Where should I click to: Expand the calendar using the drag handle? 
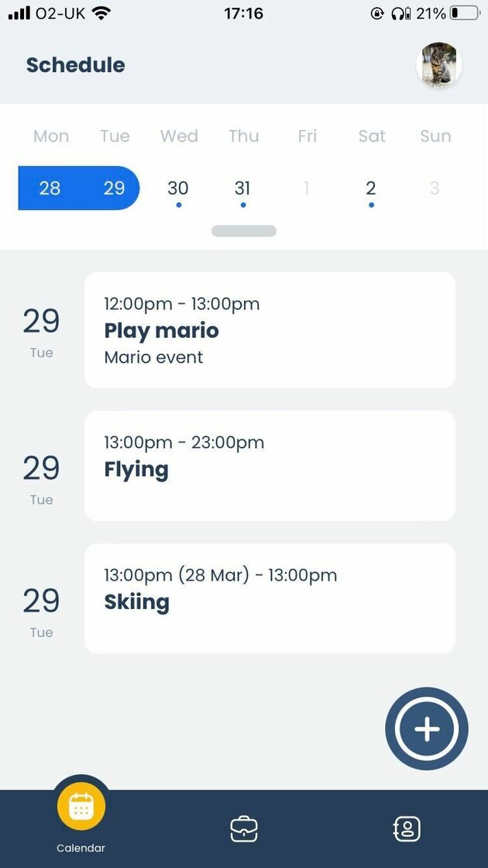(x=244, y=231)
